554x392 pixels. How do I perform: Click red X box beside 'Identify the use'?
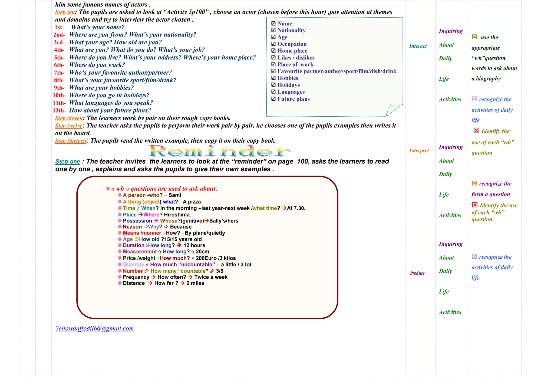[x=475, y=205]
